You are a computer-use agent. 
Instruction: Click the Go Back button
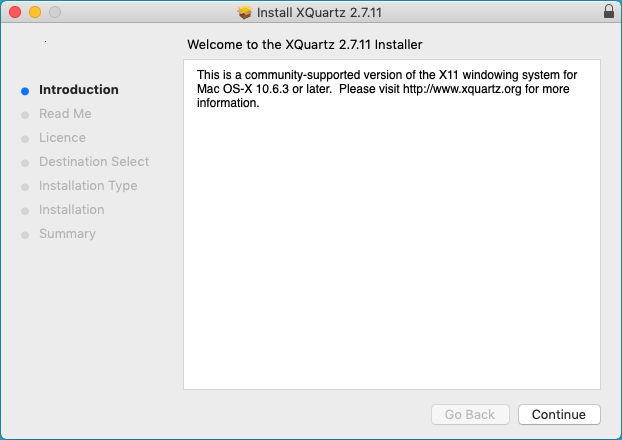pyautogui.click(x=470, y=414)
